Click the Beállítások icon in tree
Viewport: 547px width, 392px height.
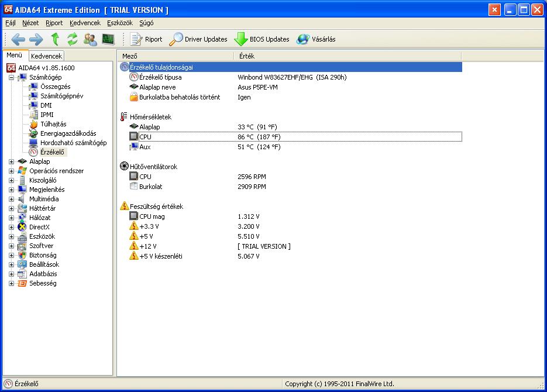22,264
